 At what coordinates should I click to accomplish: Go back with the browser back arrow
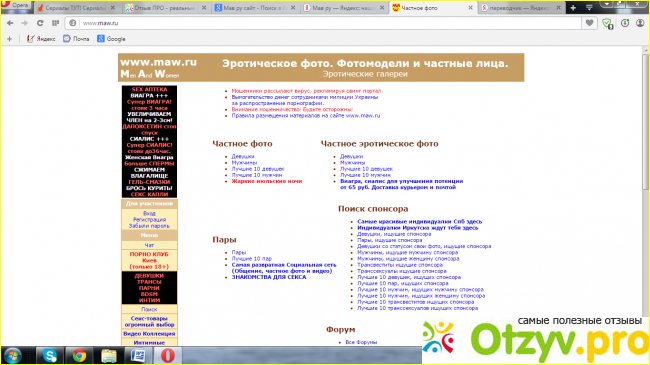10,23
